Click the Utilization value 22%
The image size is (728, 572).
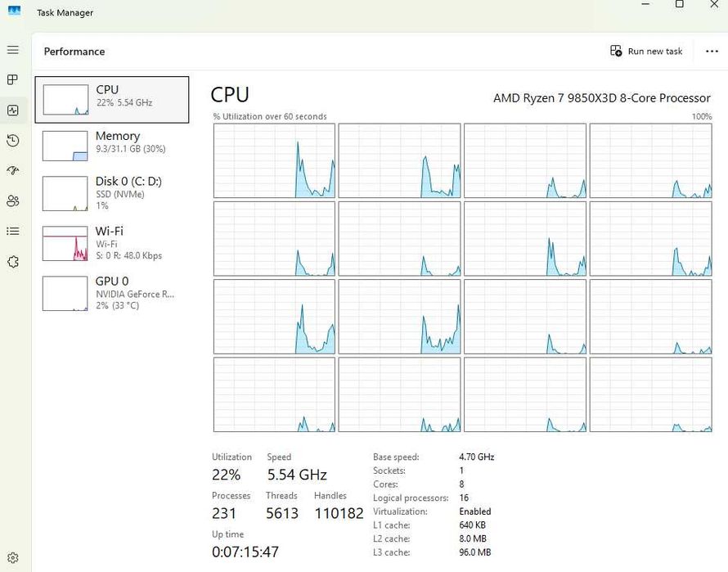point(226,475)
